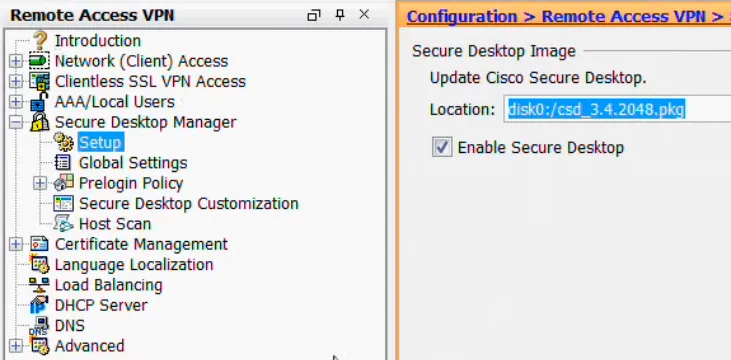Select Clientless SSL VPN Access label
Screen dimensions: 731x360
coord(150,82)
